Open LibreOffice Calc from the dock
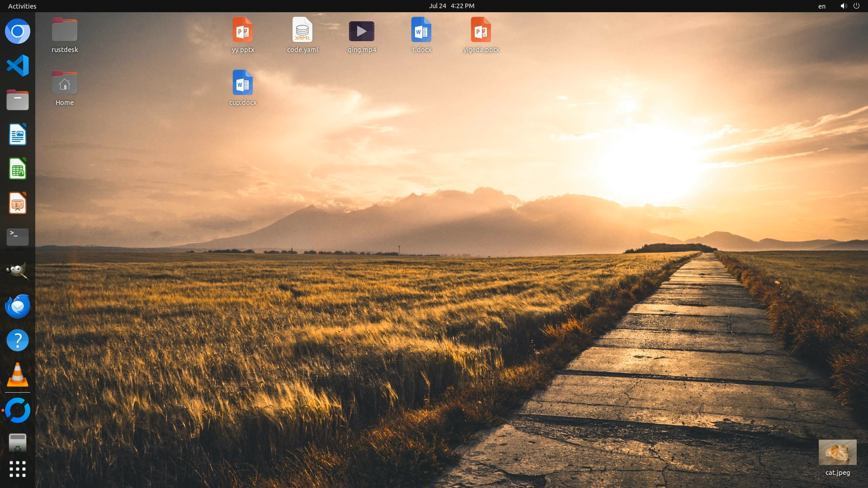The height and width of the screenshot is (488, 868). [18, 169]
